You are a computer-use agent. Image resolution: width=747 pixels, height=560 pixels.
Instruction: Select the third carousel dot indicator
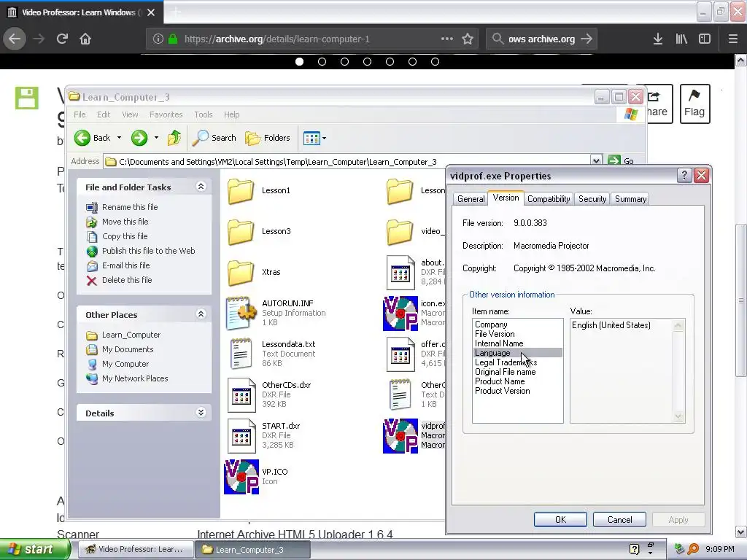344,61
